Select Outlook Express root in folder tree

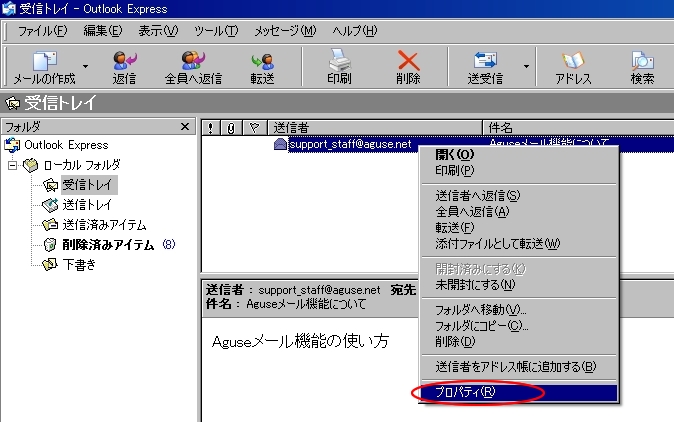66,145
